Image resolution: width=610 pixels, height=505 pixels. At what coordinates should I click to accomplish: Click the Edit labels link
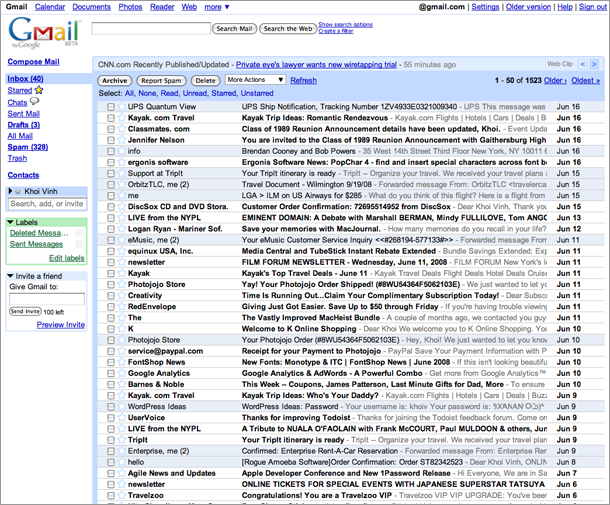click(67, 258)
